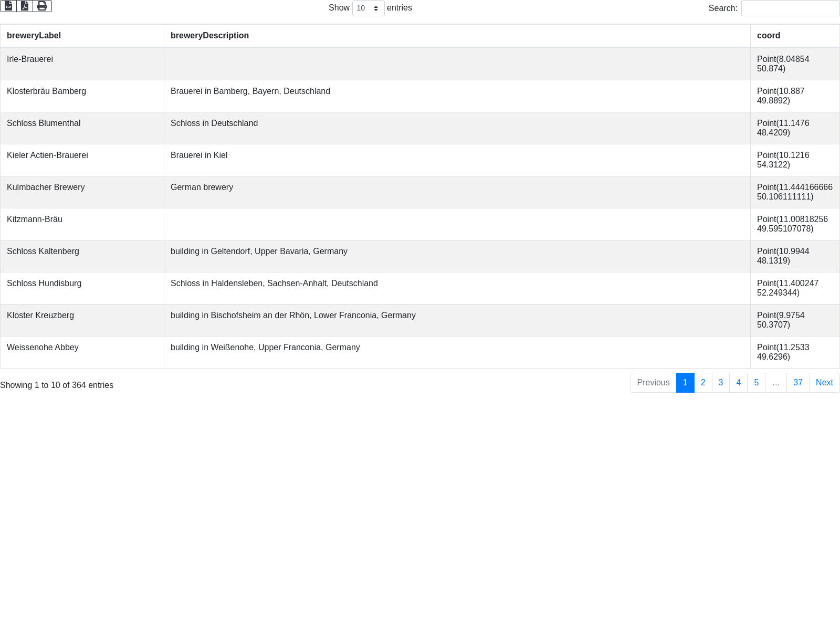Screen dimensions: 840x630
Task: Click the Next pagination button
Action: (x=824, y=383)
